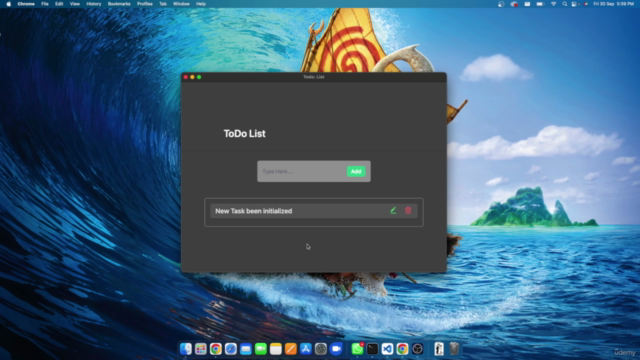Viewport: 640px width, 360px height.
Task: Launch Safari from the dock
Action: pyautogui.click(x=231, y=349)
